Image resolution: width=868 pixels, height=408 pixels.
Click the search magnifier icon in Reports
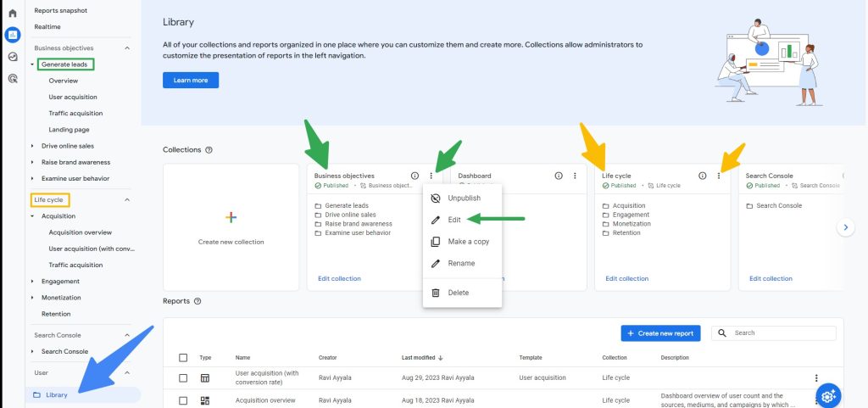click(x=722, y=333)
